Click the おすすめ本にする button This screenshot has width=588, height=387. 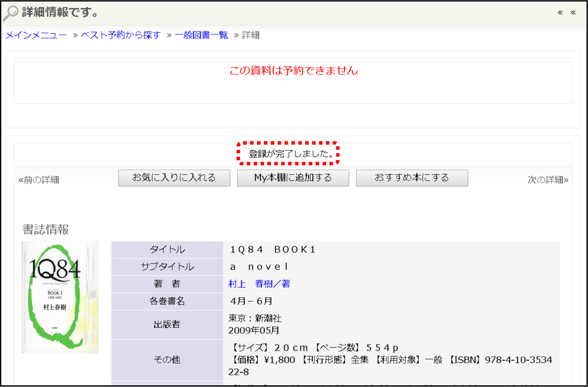412,178
